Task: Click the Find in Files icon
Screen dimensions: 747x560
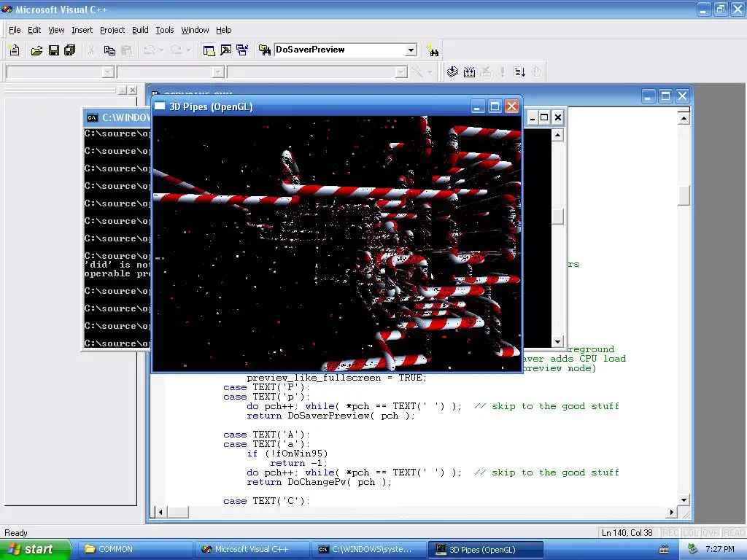Action: 264,50
